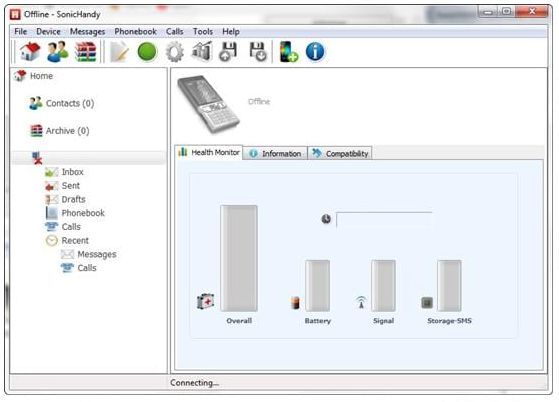Open the File menu

[21, 32]
